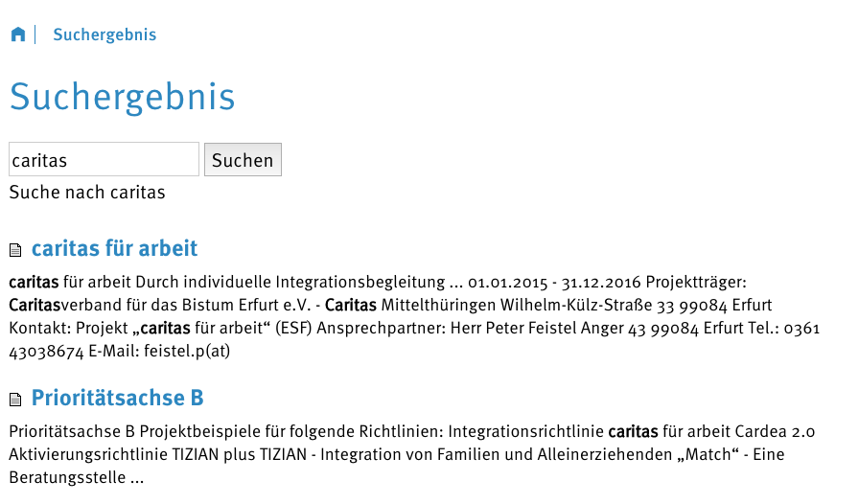Image resolution: width=859 pixels, height=504 pixels.
Task: Click the phone number 43038674
Action: [x=47, y=351]
